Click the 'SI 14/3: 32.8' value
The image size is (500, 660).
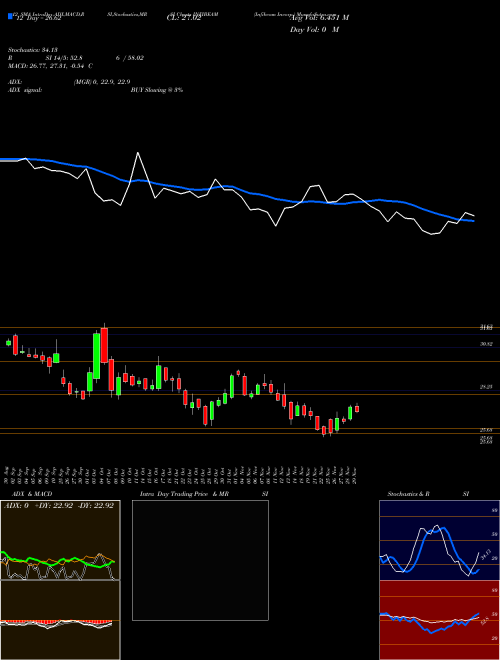pyautogui.click(x=64, y=58)
